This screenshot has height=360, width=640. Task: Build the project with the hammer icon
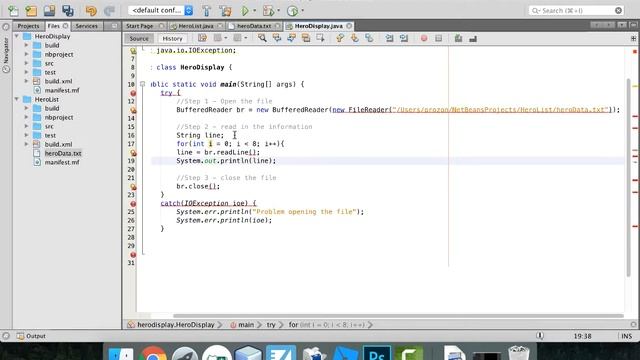tap(207, 11)
